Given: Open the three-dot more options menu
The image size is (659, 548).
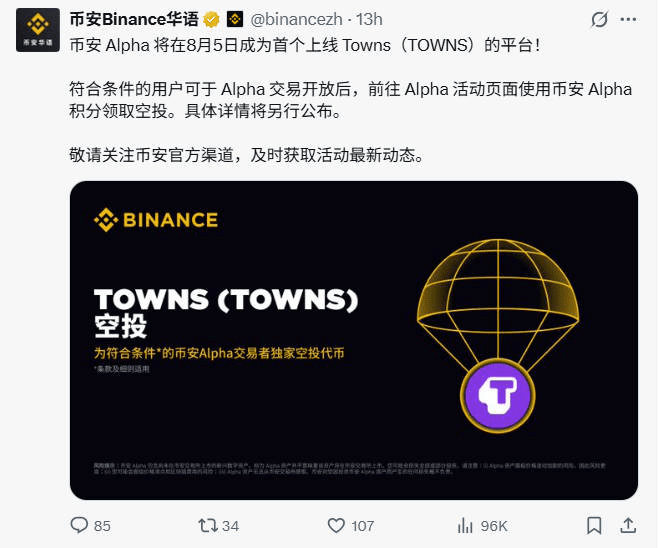Looking at the screenshot, I should [x=628, y=19].
